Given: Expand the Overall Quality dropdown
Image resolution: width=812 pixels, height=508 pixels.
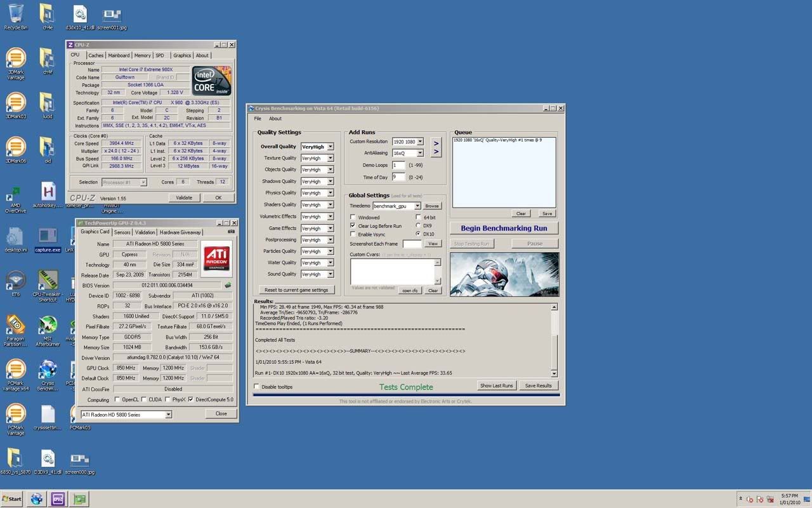Looking at the screenshot, I should tap(331, 147).
